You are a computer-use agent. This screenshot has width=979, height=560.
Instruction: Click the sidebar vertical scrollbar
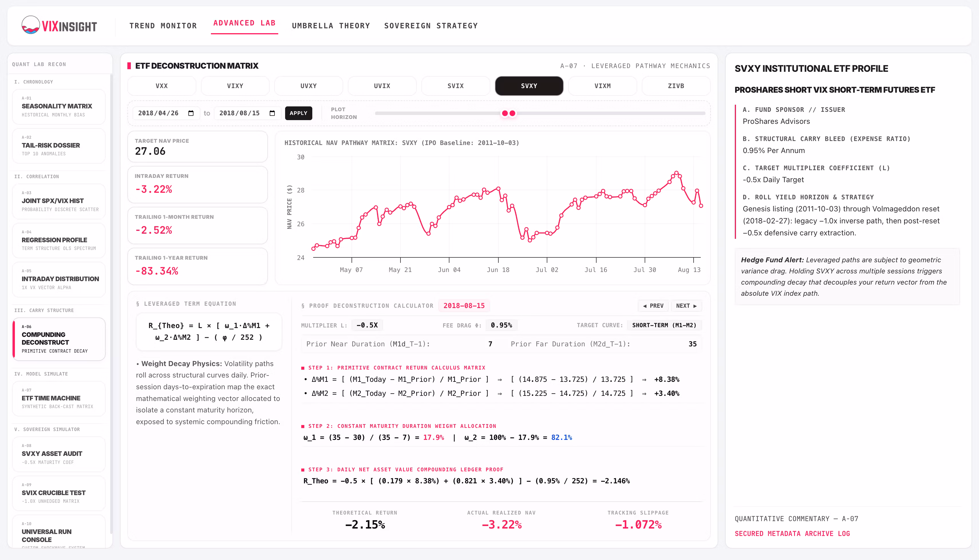point(111,304)
